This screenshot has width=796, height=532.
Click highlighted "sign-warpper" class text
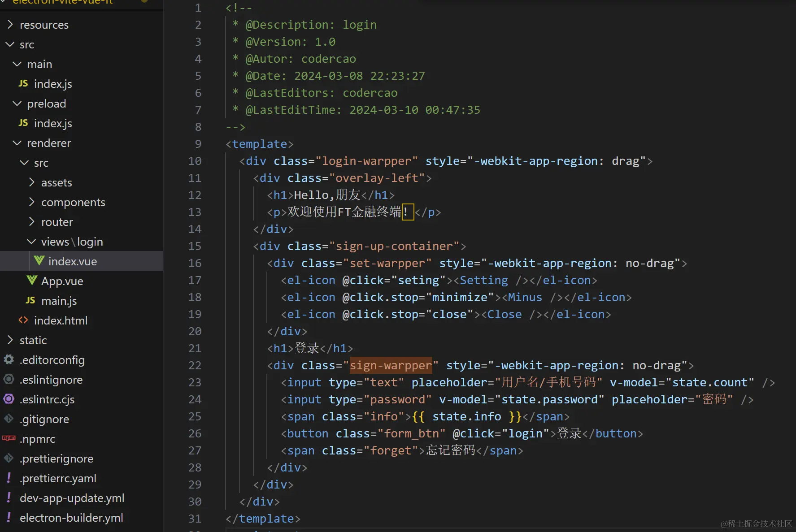tap(391, 365)
